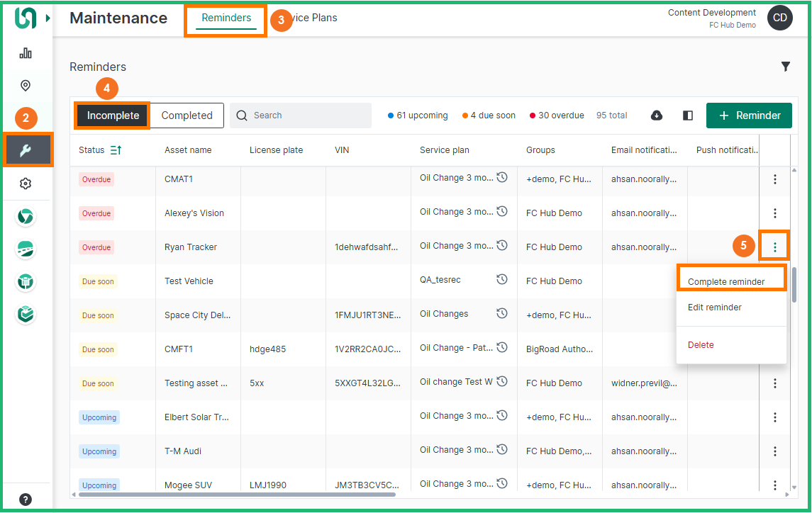Expand the sidebar with the arrow

(48, 18)
